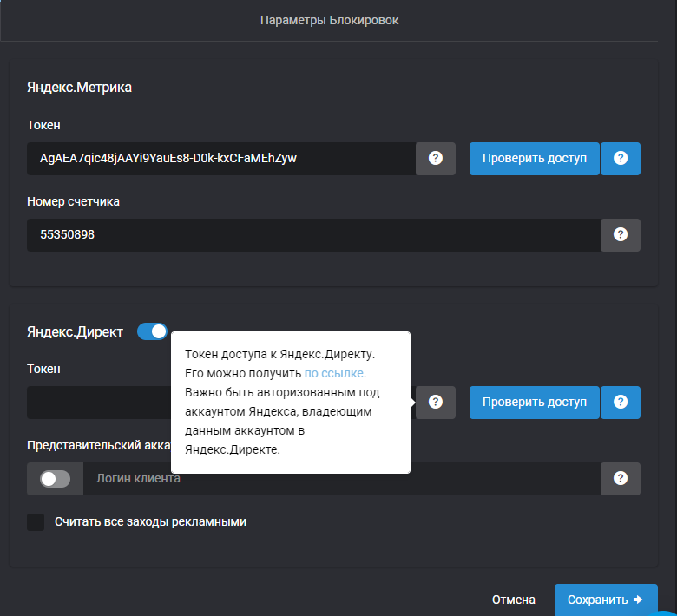Open help for the Yandex.Direct token field
The width and height of the screenshot is (677, 616).
435,403
